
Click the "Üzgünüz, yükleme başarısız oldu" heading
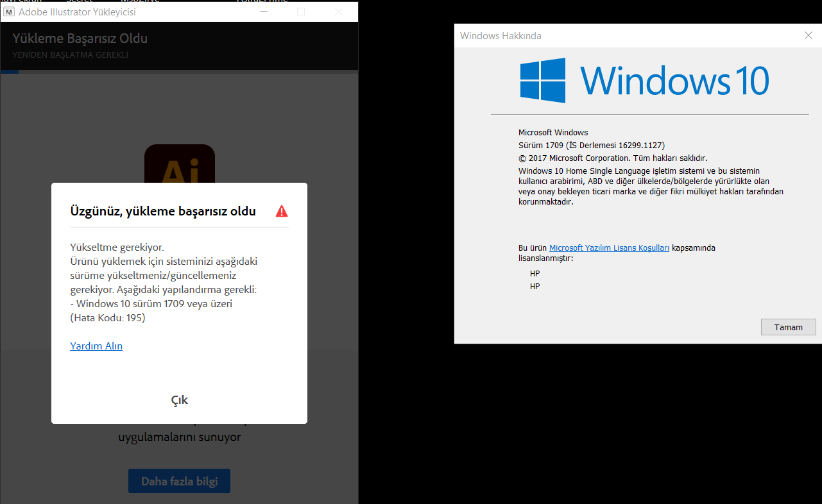(163, 211)
